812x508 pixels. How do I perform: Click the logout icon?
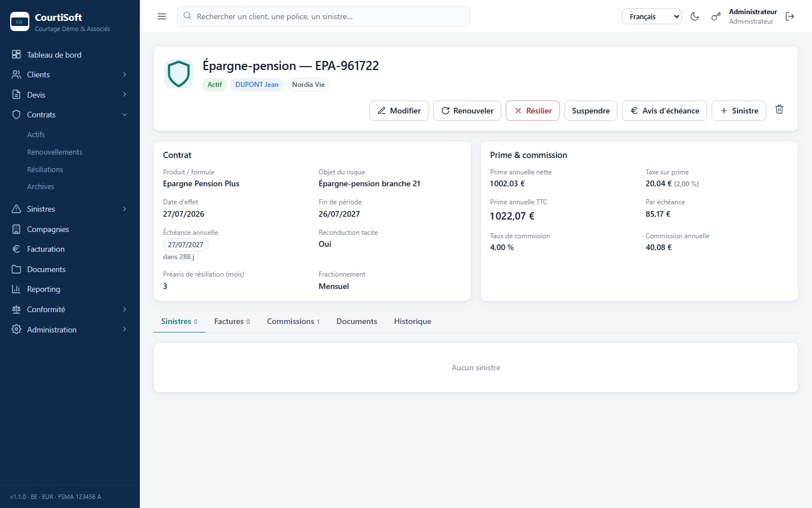tap(790, 16)
